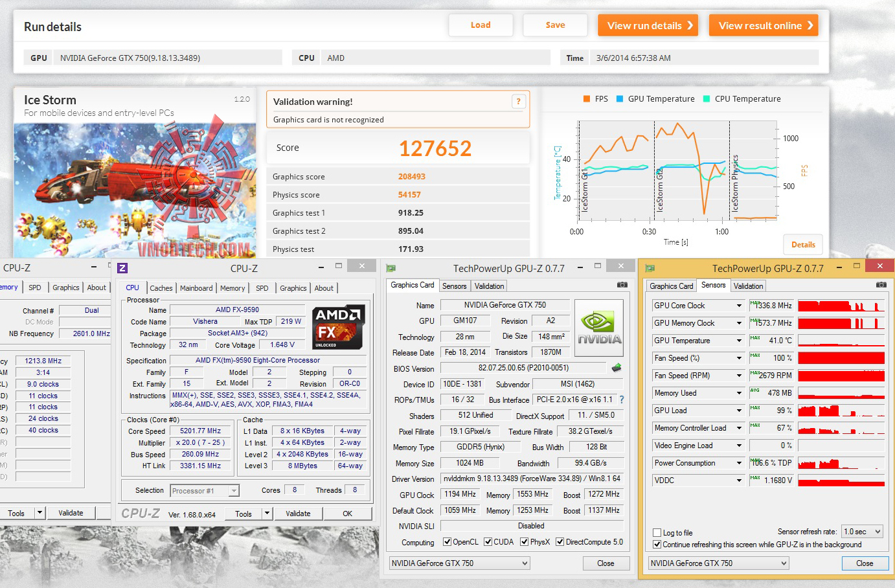Toggle the OpenCL checkbox
Screen dimensions: 895x588
pyautogui.click(x=447, y=542)
